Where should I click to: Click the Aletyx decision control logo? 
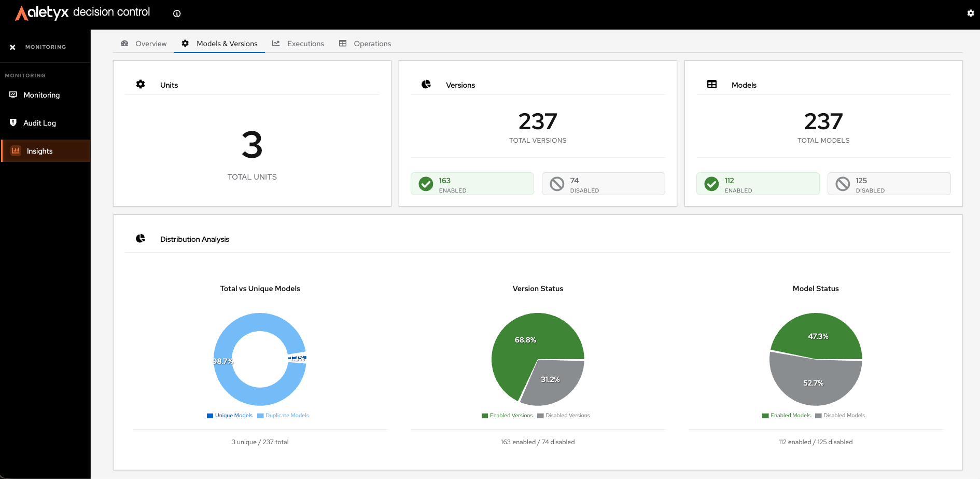pyautogui.click(x=83, y=13)
